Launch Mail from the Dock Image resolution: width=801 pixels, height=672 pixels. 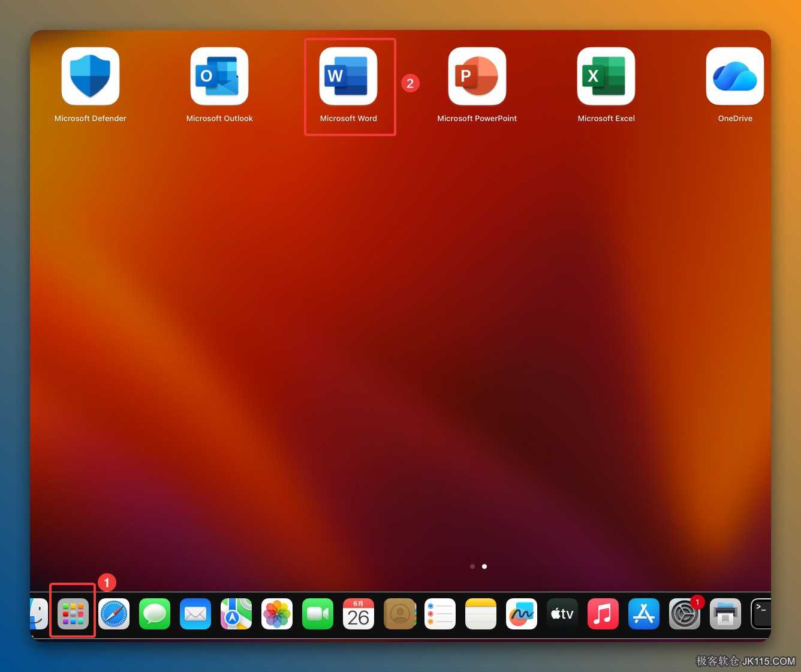click(x=195, y=614)
